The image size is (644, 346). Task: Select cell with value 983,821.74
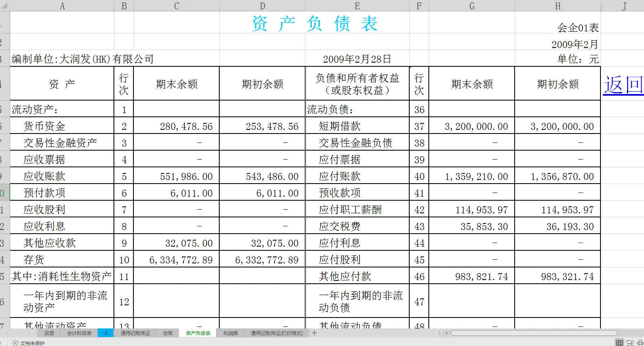[472, 276]
